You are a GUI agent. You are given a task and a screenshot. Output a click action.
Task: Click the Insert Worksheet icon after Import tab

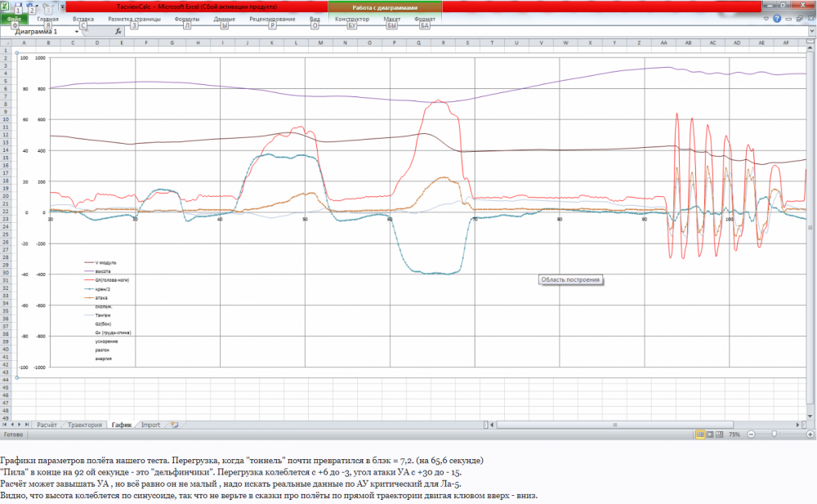pos(175,425)
